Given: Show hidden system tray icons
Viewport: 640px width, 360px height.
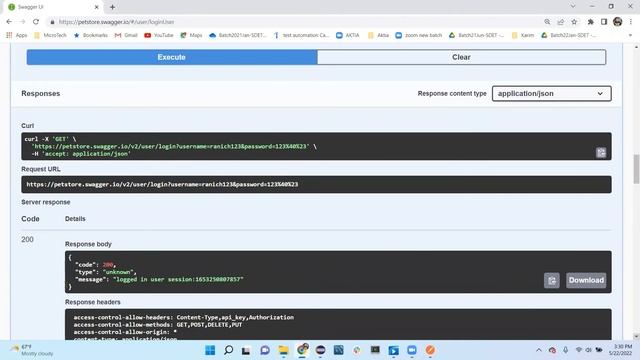Looking at the screenshot, I should click(x=539, y=350).
